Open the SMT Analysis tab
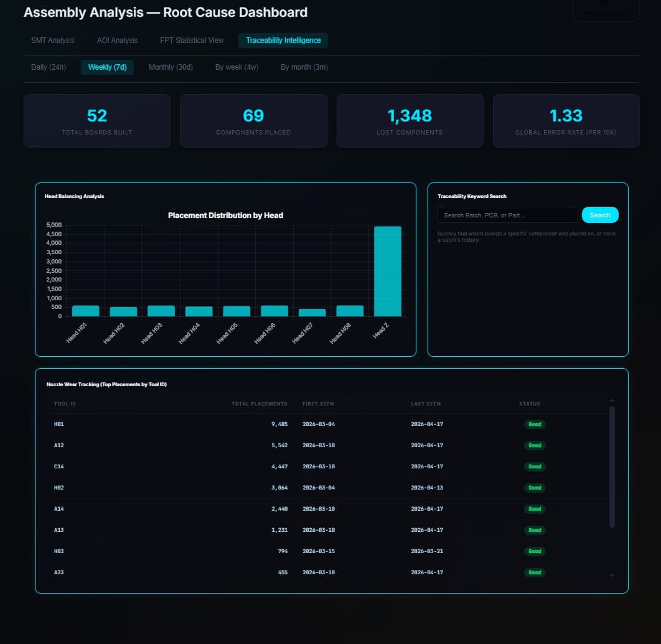The height and width of the screenshot is (644, 661). tap(53, 40)
